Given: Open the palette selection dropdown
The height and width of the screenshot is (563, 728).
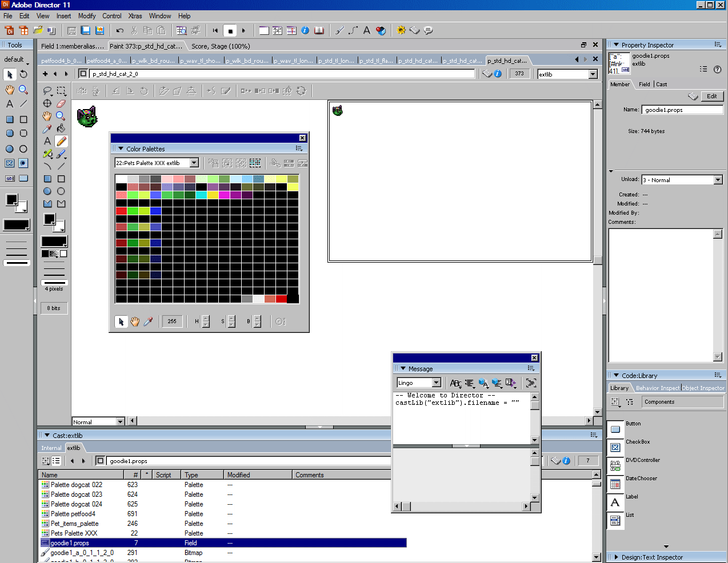Looking at the screenshot, I should click(x=194, y=163).
